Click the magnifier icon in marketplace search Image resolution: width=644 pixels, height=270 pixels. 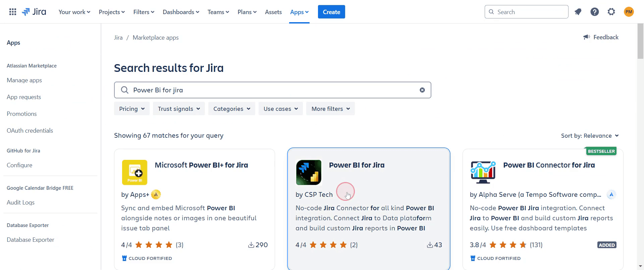[x=124, y=90]
